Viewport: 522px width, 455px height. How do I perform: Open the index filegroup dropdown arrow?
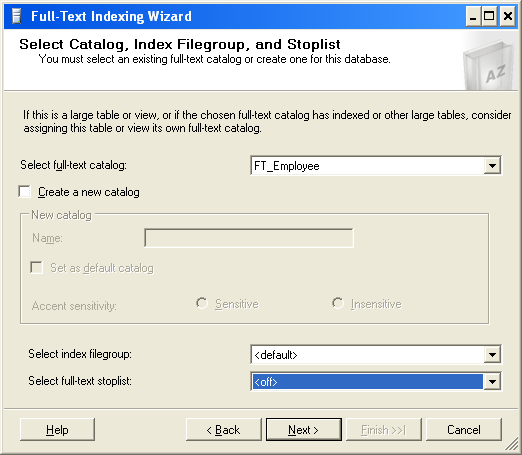[492, 354]
